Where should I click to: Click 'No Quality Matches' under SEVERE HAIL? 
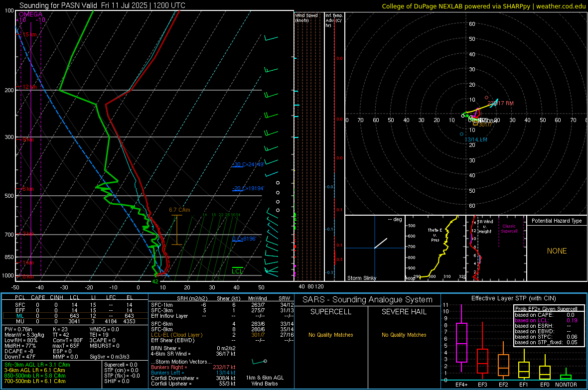[x=404, y=335]
